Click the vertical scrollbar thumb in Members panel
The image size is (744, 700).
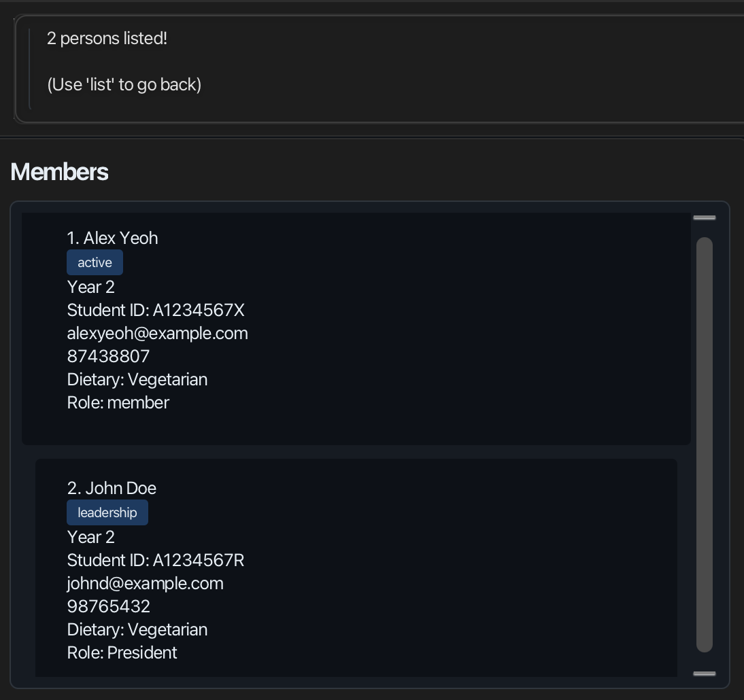[704, 445]
